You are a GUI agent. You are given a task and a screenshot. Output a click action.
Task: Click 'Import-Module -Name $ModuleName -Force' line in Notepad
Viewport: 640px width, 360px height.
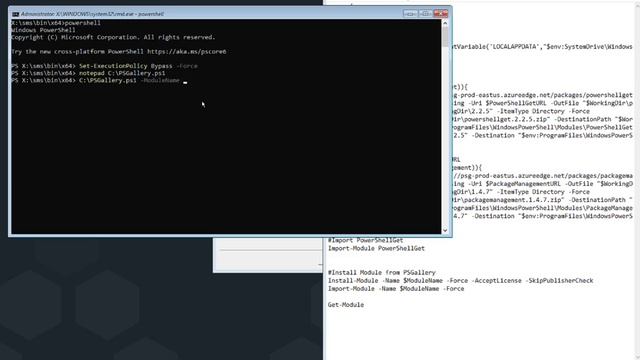coord(396,289)
